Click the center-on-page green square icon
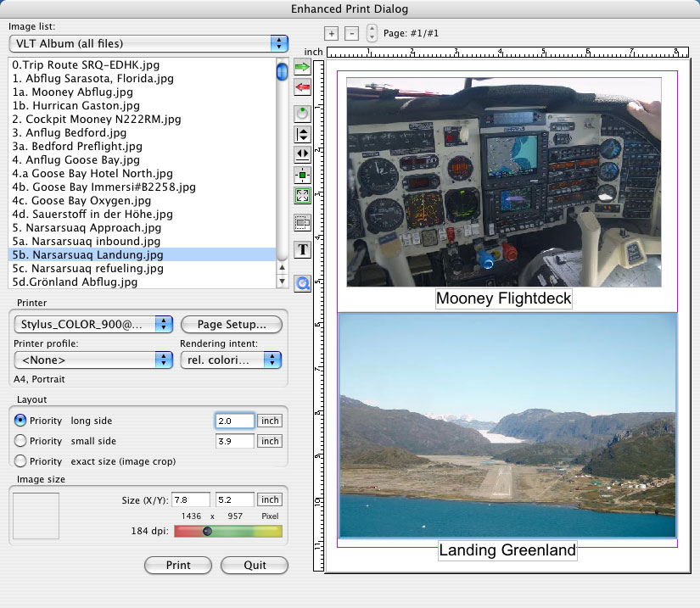This screenshot has height=608, width=700. (x=302, y=176)
